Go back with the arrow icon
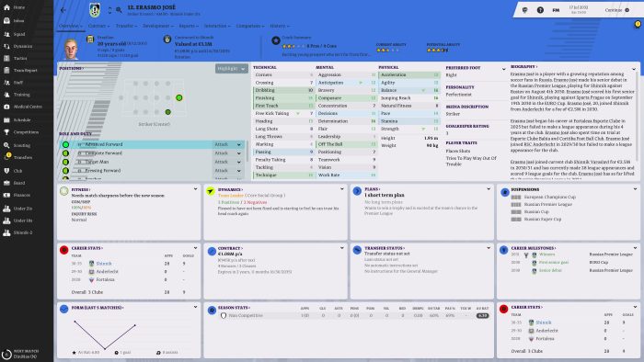Screen dimensions: 644x362 click(63, 10)
